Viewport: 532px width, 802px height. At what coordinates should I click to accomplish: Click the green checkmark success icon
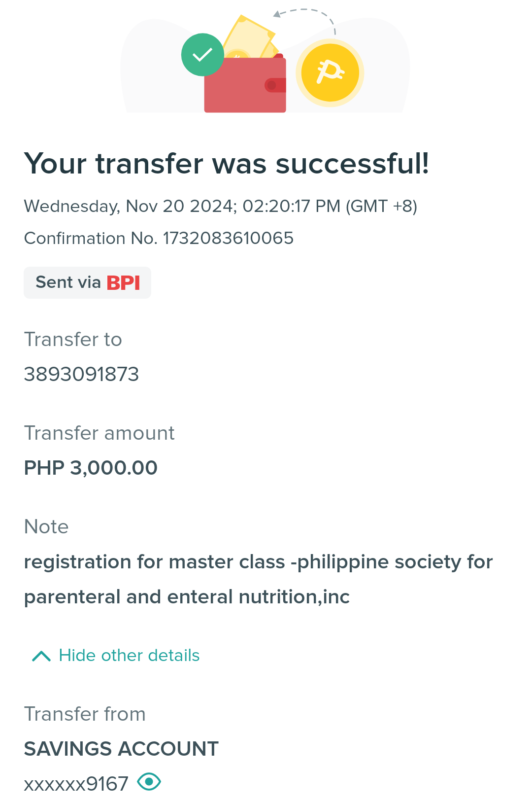click(x=202, y=55)
